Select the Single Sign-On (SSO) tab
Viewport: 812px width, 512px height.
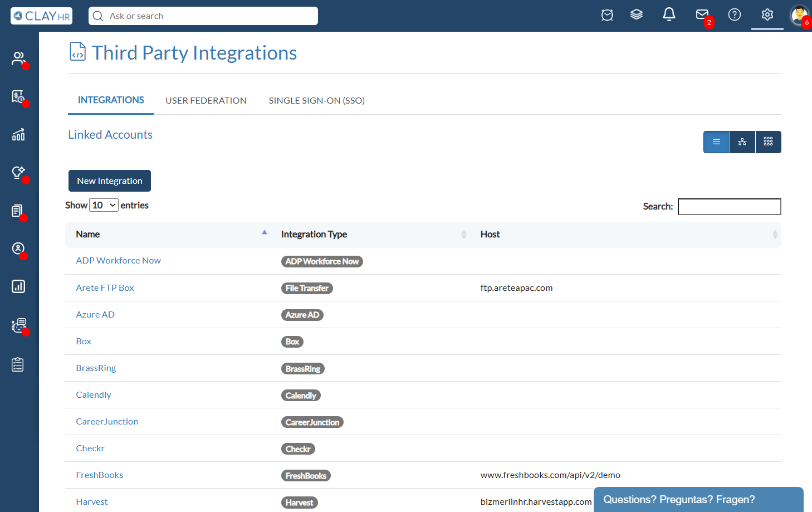pyautogui.click(x=317, y=101)
